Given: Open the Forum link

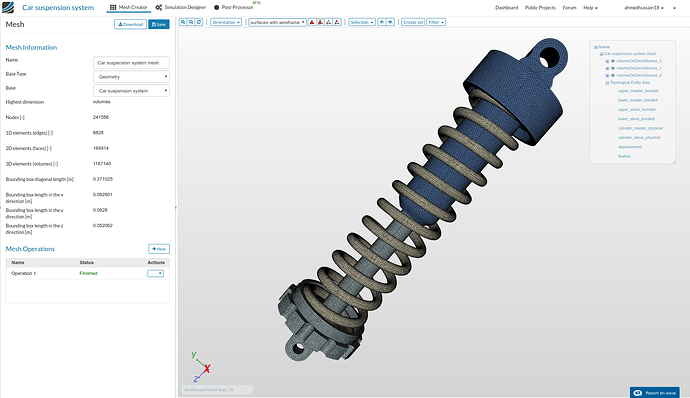Looking at the screenshot, I should (569, 7).
